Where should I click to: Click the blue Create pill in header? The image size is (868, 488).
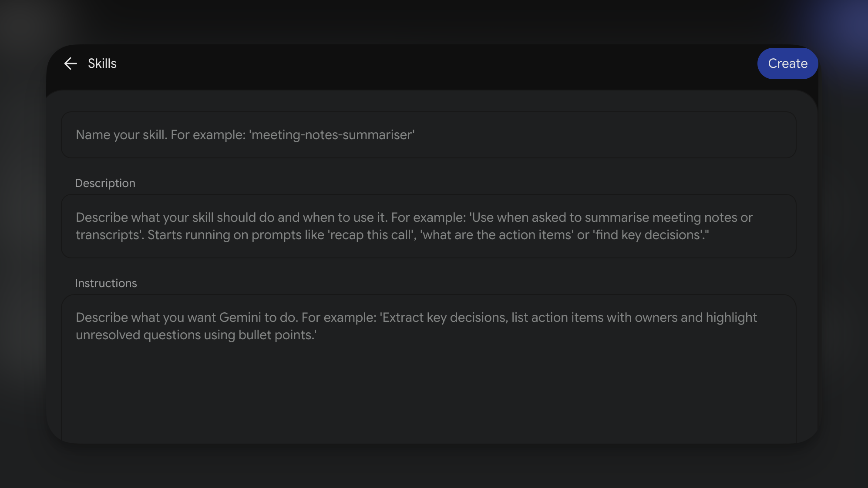click(x=787, y=64)
